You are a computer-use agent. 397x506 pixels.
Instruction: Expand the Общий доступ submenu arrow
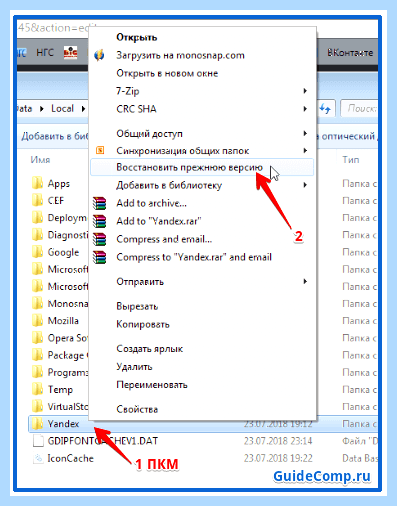305,133
